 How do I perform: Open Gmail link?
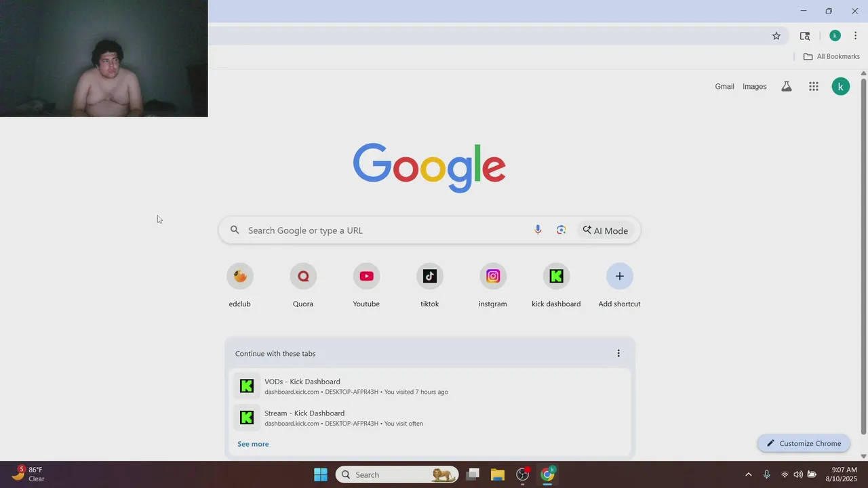pyautogui.click(x=724, y=87)
